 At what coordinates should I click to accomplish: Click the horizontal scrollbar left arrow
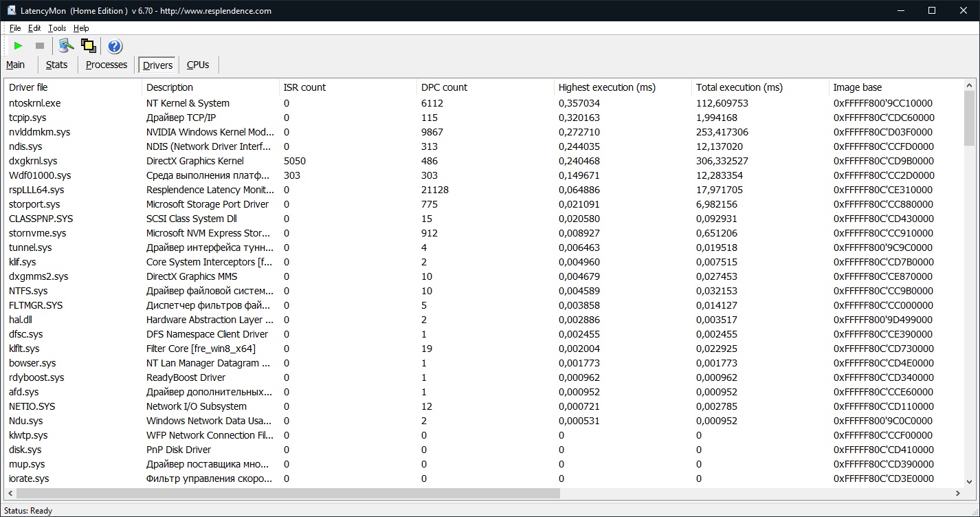tap(10, 493)
